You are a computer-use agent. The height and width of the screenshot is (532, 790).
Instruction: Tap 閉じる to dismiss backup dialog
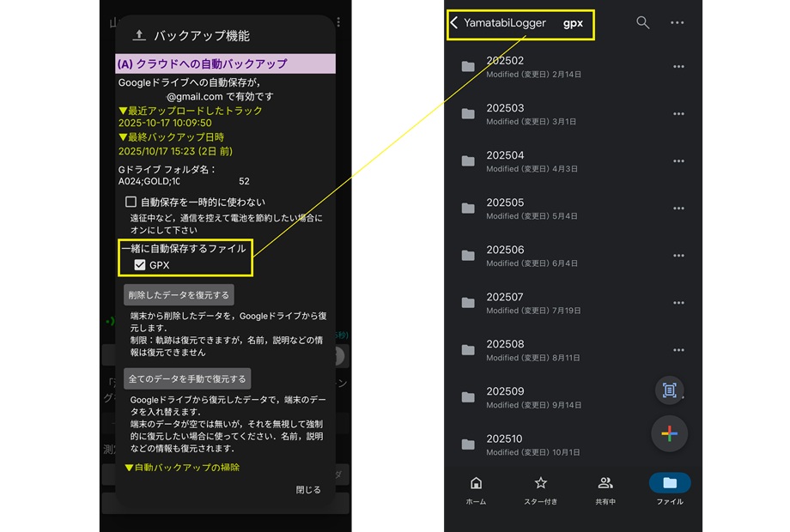click(x=308, y=490)
